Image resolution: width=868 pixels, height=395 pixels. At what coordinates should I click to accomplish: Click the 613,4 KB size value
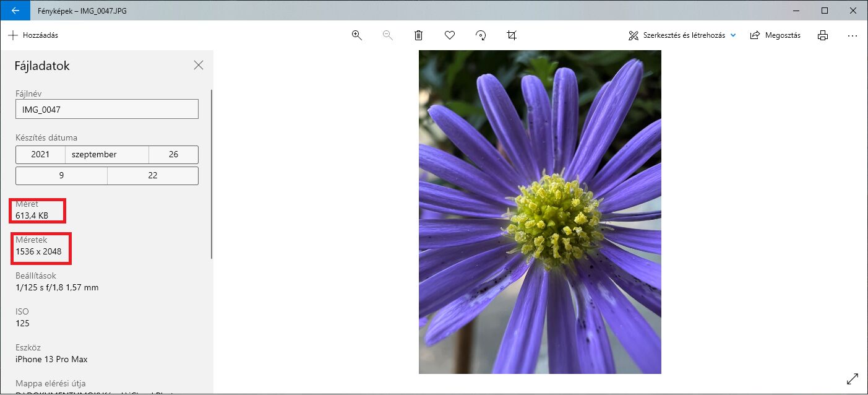pos(32,215)
